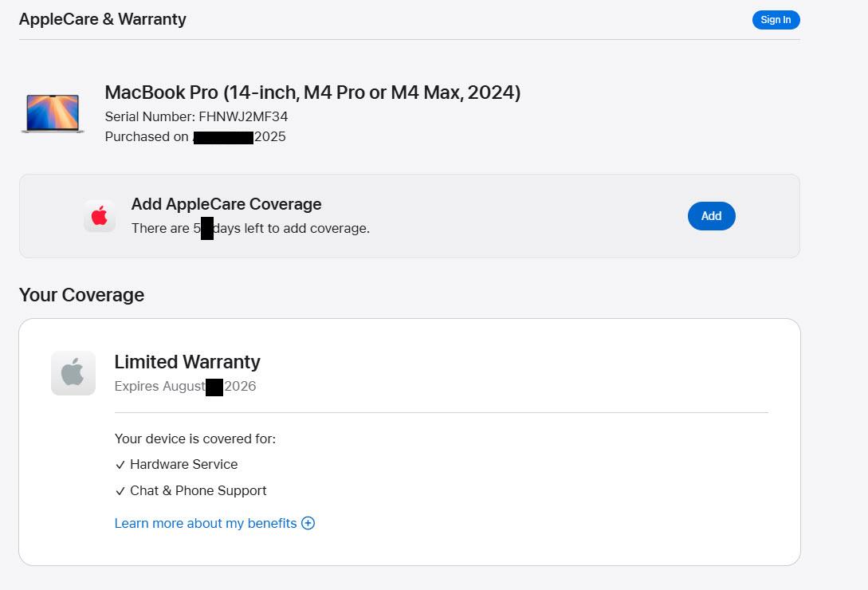Image resolution: width=868 pixels, height=590 pixels.
Task: Click the Expires August 2026 text
Action: [x=186, y=386]
